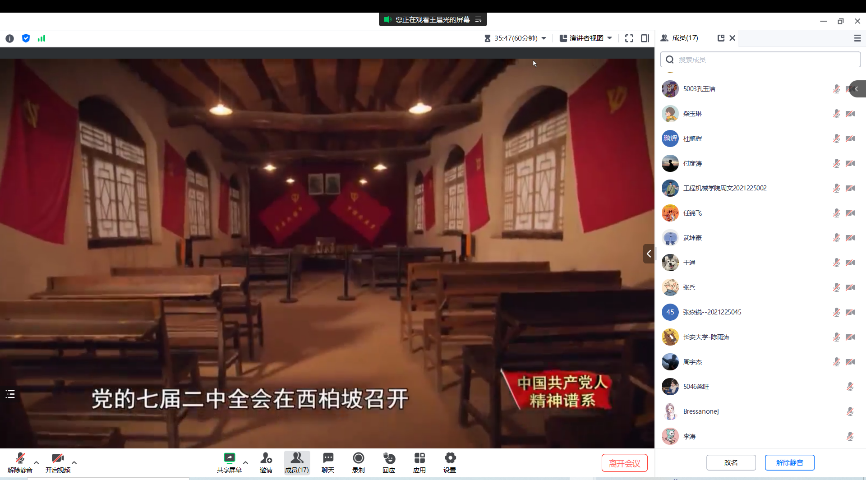The image size is (866, 480).
Task: Open the apps (应用) icon
Action: click(x=419, y=461)
